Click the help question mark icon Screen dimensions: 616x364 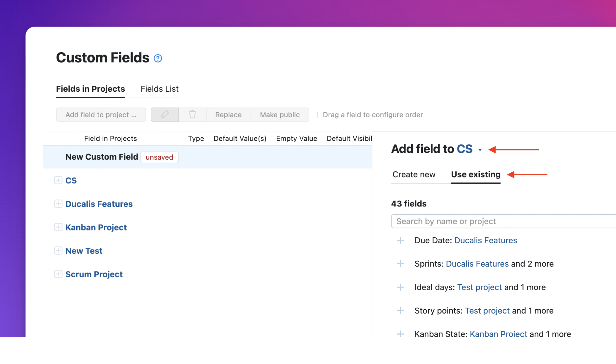[158, 58]
